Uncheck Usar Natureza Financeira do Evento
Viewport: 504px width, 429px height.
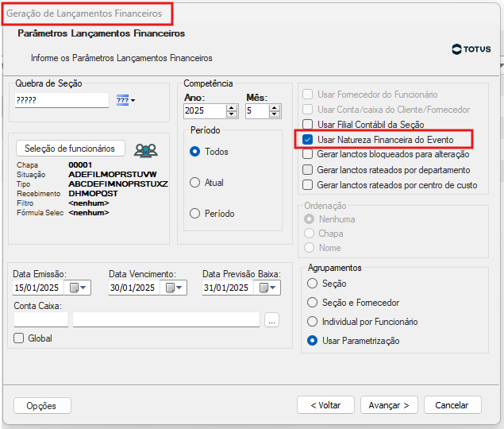click(x=308, y=139)
